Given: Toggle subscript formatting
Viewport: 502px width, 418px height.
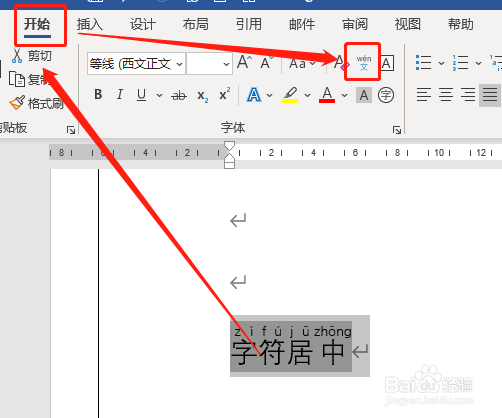Looking at the screenshot, I should click(x=202, y=96).
